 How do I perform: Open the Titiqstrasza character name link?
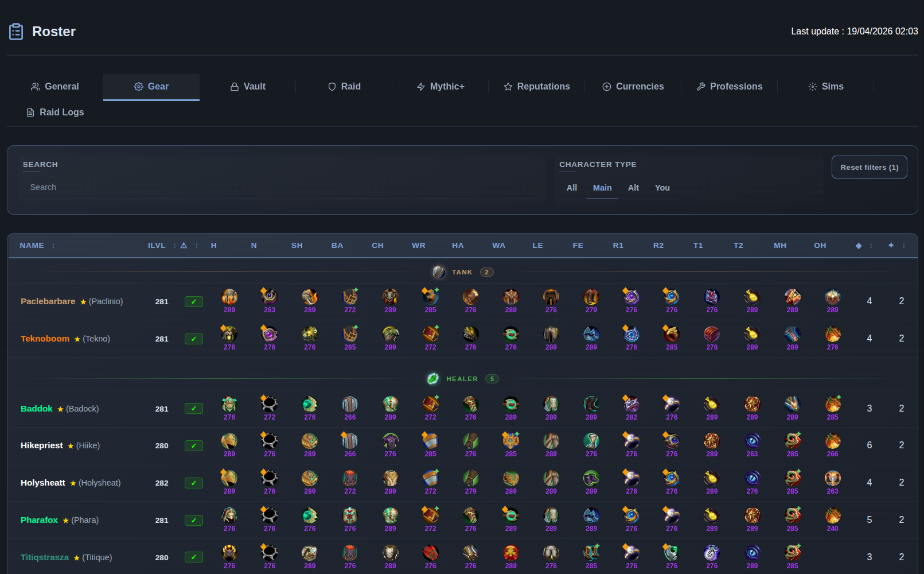click(x=45, y=557)
